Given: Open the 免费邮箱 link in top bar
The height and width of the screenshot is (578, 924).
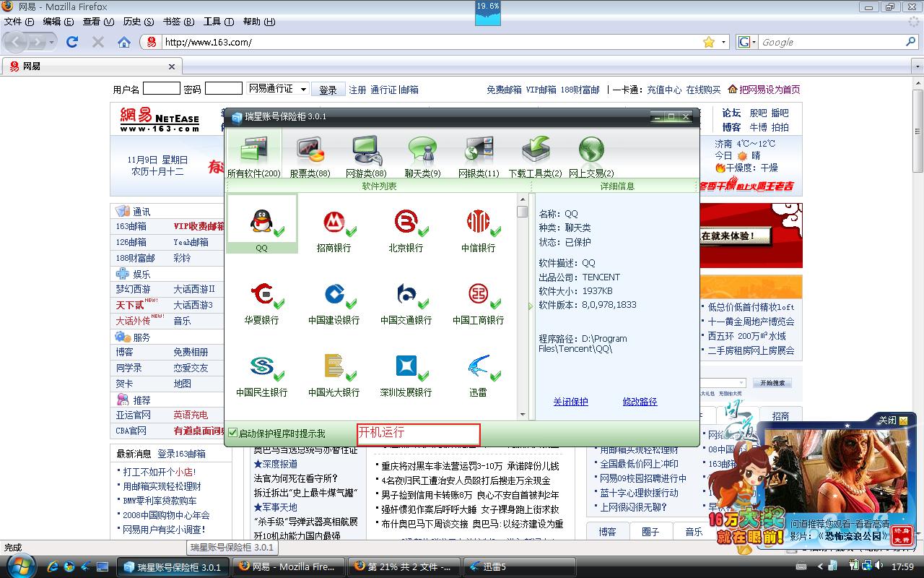Looking at the screenshot, I should (504, 90).
